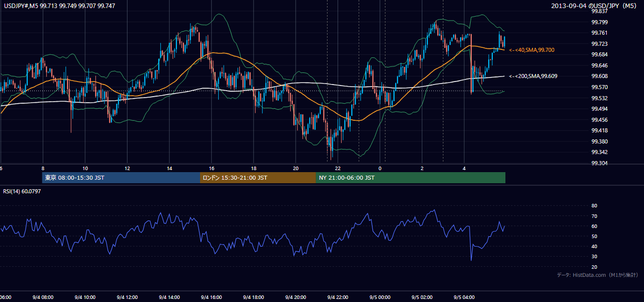
Task: Select the ロンドン 15:30-21:00 JST session bar
Action: tap(258, 178)
